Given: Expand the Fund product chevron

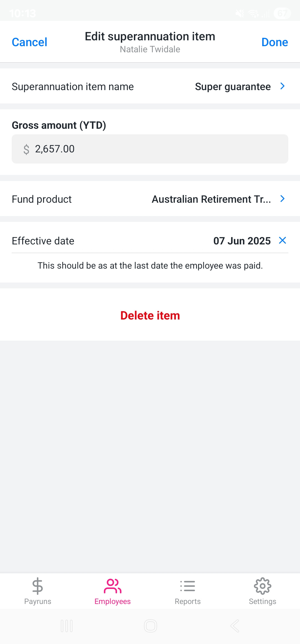Looking at the screenshot, I should tap(282, 199).
